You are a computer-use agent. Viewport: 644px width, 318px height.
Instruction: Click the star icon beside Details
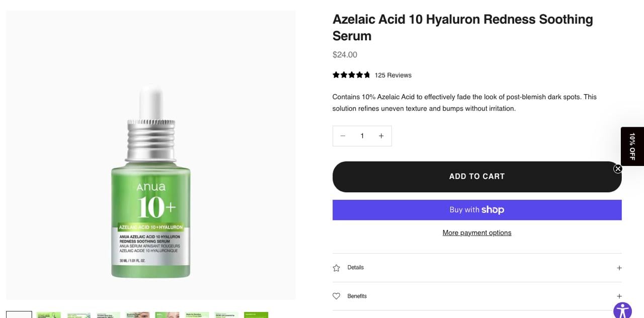click(x=337, y=268)
